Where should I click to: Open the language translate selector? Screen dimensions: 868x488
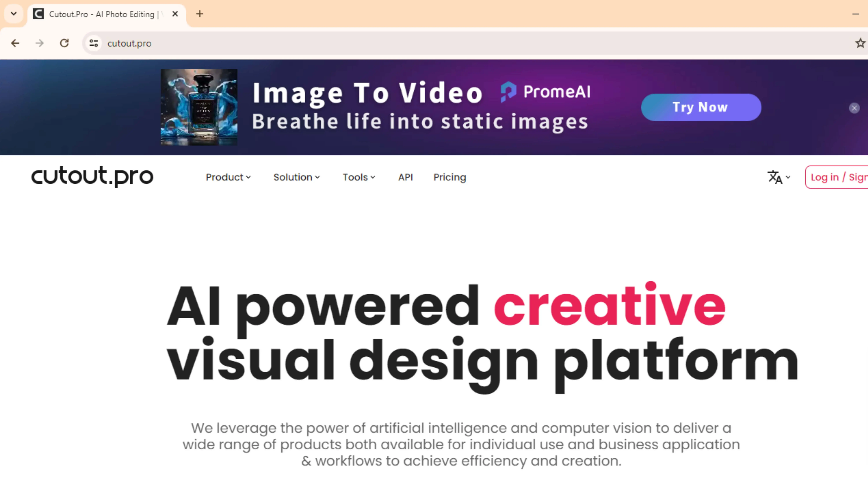pos(779,177)
